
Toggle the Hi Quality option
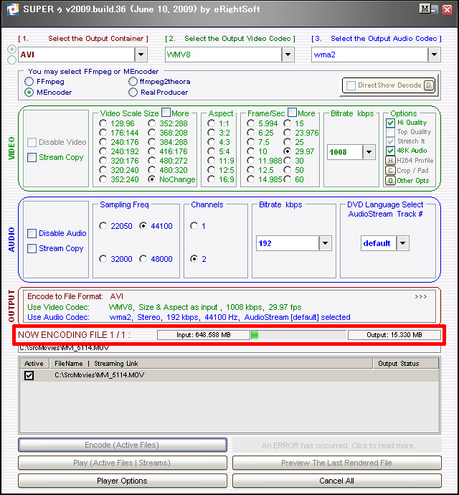point(390,123)
